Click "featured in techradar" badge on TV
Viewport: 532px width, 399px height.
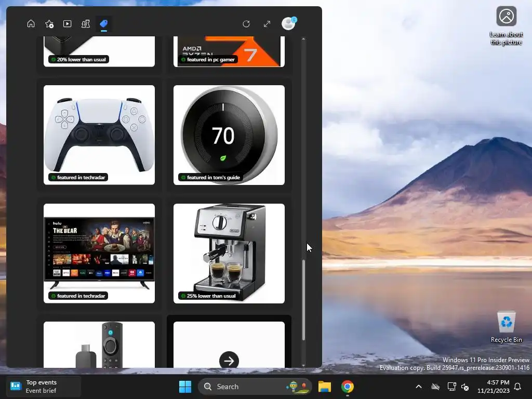(78, 296)
